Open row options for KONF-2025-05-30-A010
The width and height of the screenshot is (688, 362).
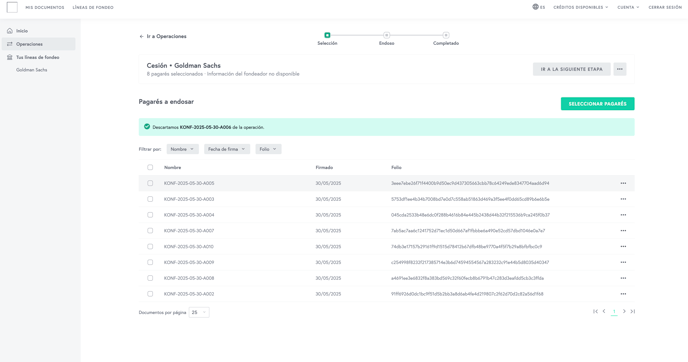623,247
